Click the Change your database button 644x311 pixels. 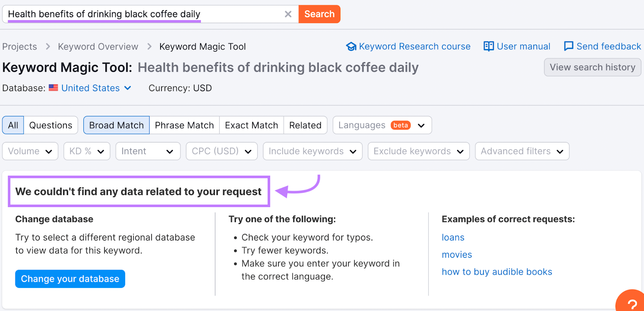[x=70, y=279]
